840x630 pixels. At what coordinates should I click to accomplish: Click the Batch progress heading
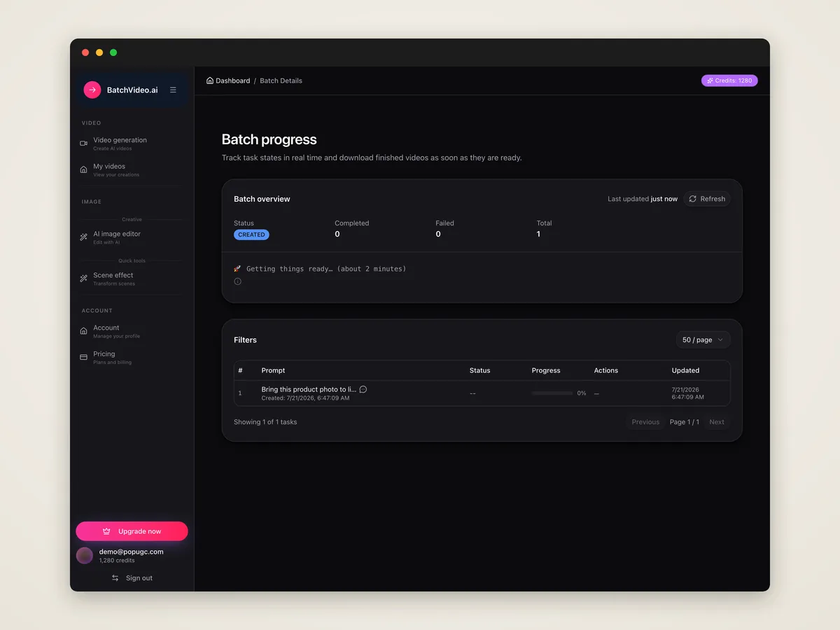coord(269,139)
